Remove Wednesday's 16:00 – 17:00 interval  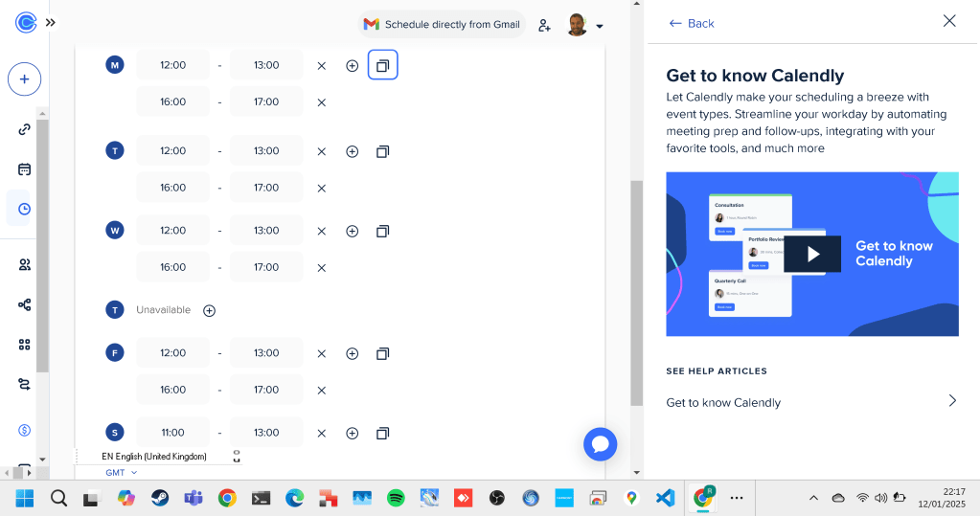tap(321, 268)
